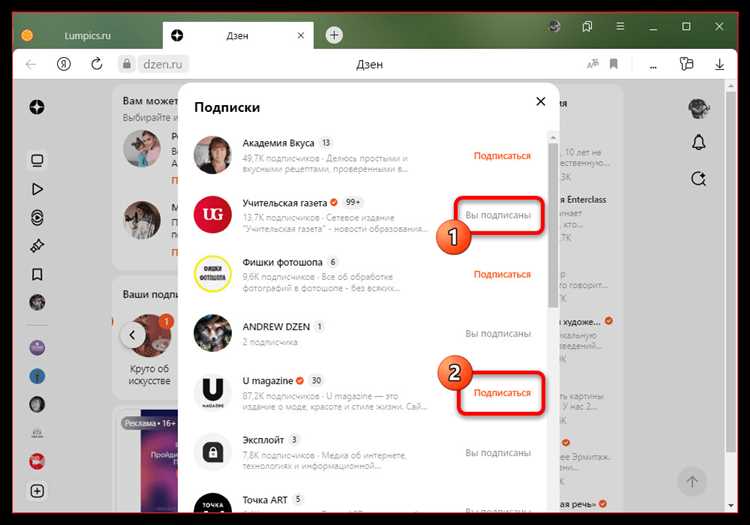
Task: Click the purple channel avatar in sidebar
Action: pos(37,348)
